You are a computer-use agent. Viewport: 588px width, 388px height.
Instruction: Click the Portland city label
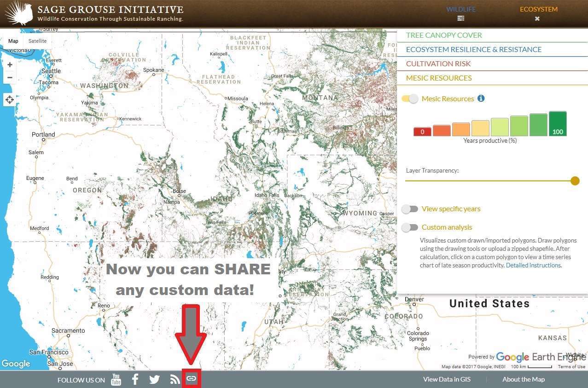[x=43, y=135]
